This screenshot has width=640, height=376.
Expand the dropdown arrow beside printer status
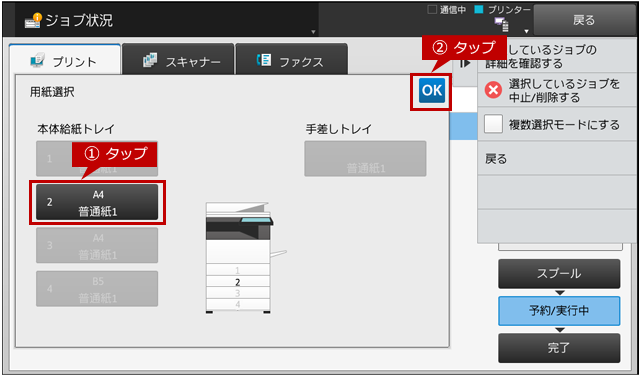(527, 31)
